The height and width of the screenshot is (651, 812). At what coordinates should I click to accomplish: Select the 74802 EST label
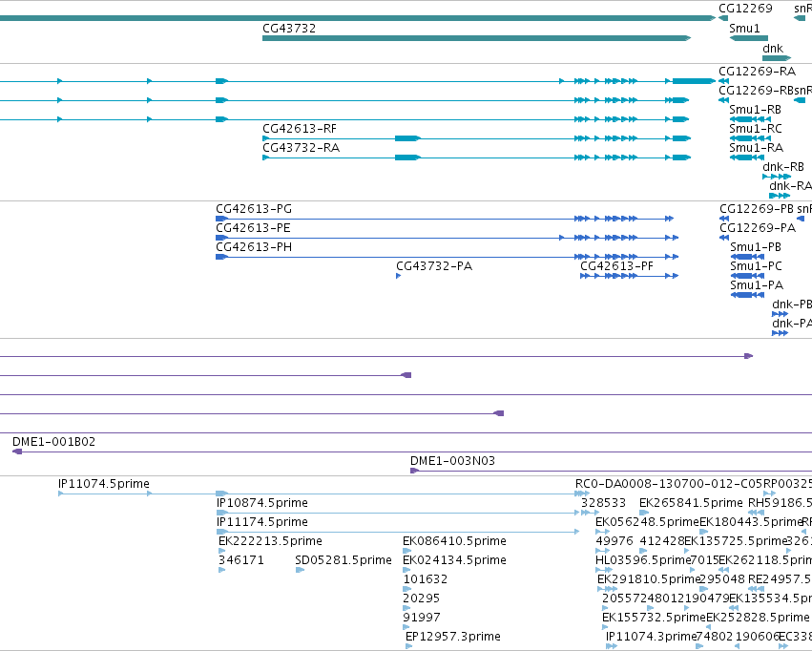point(715,637)
